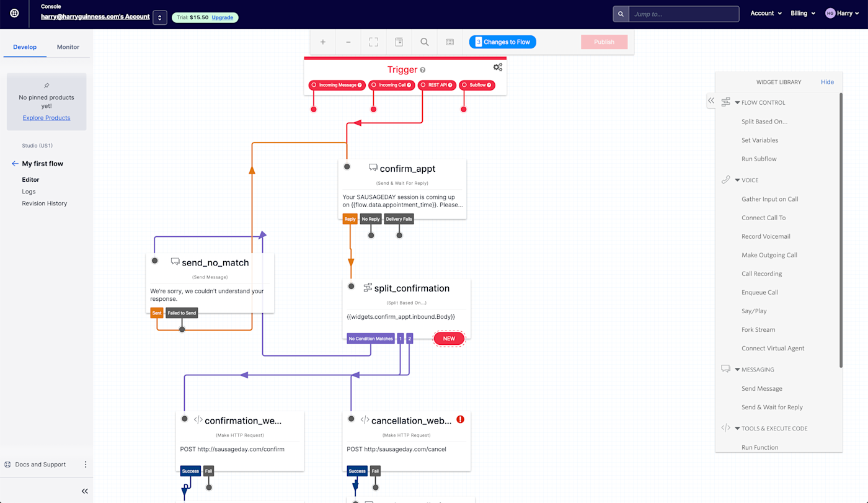Click the Trigger help question icon
Viewport: 868px width, 503px height.
(x=423, y=70)
